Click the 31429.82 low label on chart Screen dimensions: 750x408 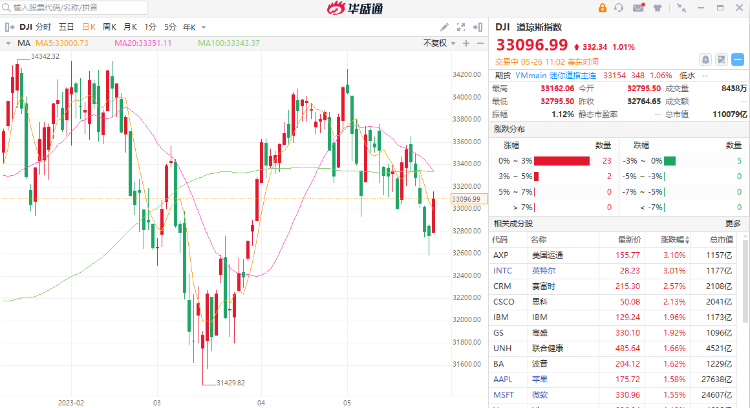(231, 383)
